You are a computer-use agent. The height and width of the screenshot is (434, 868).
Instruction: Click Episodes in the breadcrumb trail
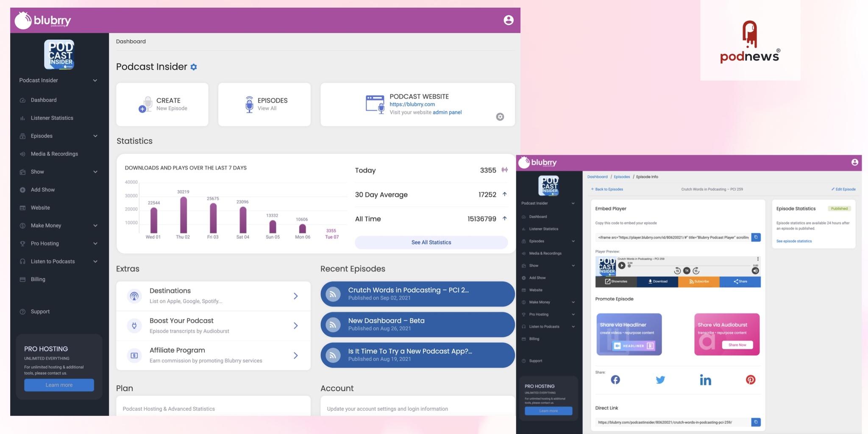[621, 177]
